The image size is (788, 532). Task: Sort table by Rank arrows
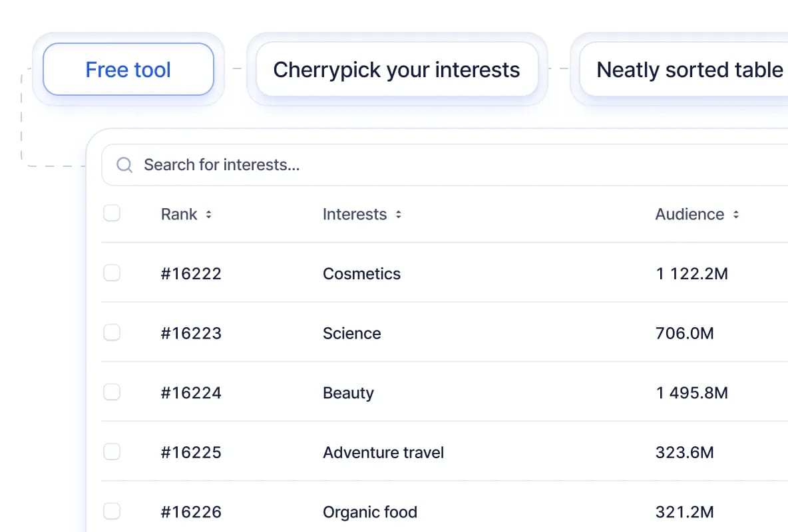208,215
